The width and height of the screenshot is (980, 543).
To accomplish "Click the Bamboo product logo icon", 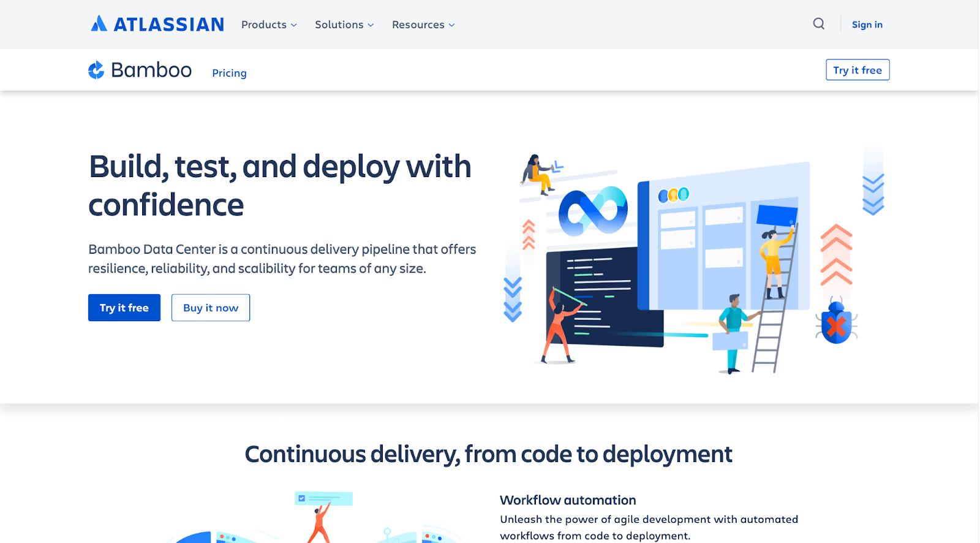I will (x=96, y=70).
